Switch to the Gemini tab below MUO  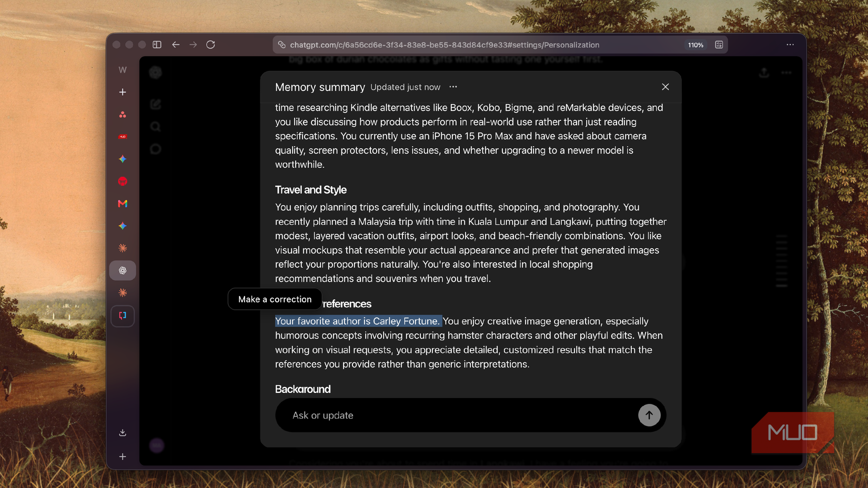pos(123,159)
